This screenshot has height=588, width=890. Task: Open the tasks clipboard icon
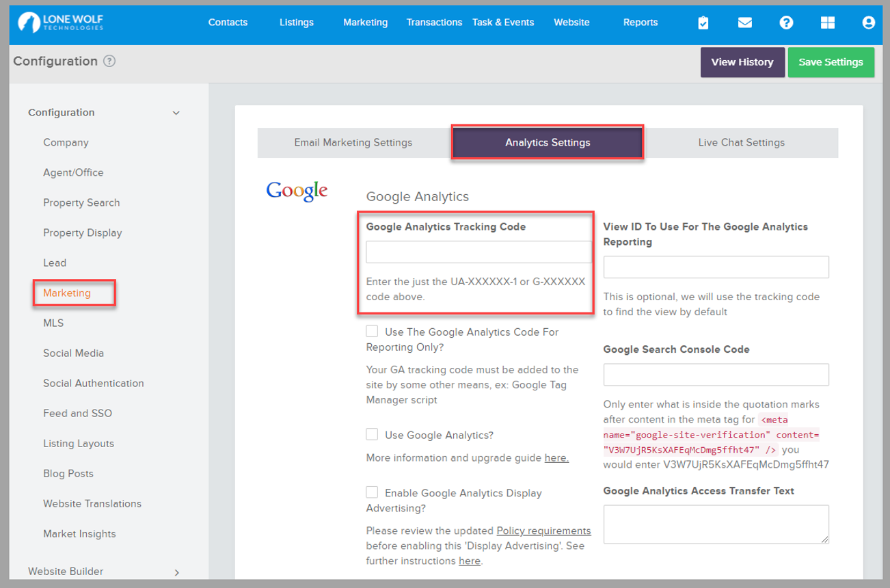point(703,23)
